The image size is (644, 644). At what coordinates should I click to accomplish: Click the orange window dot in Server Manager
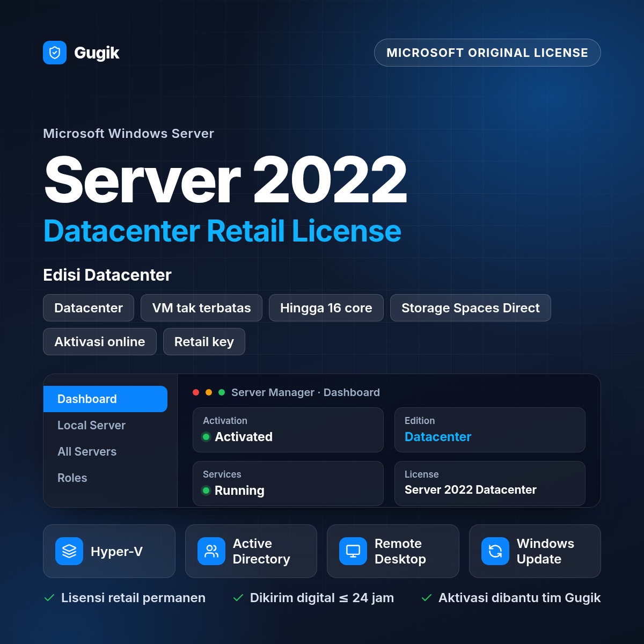(209, 392)
